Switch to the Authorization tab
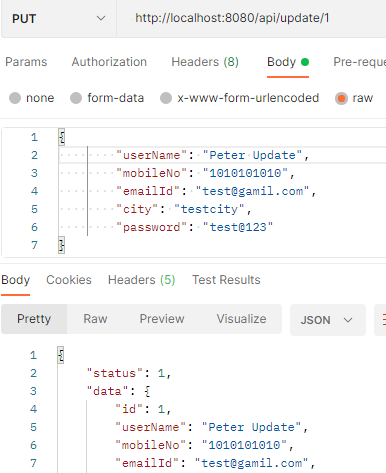The height and width of the screenshot is (473, 386). click(109, 62)
